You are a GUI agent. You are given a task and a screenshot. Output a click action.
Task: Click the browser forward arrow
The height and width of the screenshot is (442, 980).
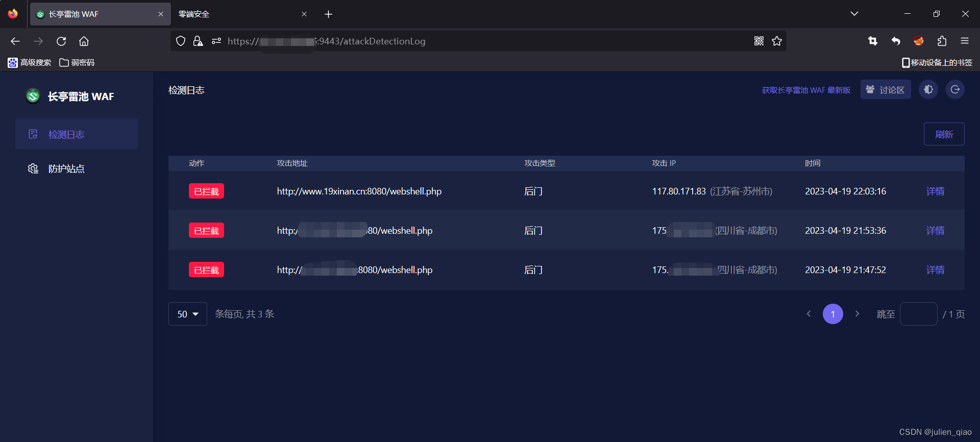38,41
